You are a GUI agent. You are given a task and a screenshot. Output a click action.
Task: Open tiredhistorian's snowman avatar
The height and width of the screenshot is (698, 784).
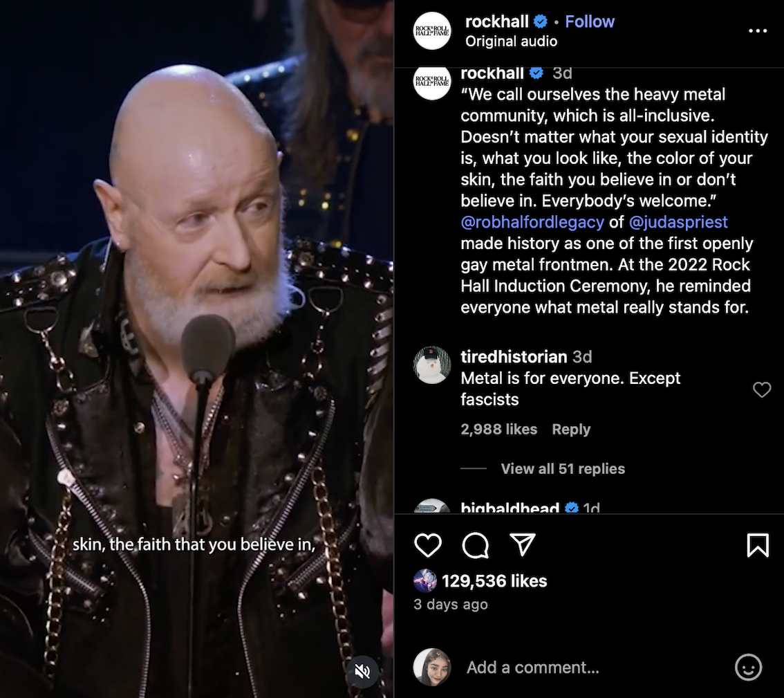click(433, 365)
